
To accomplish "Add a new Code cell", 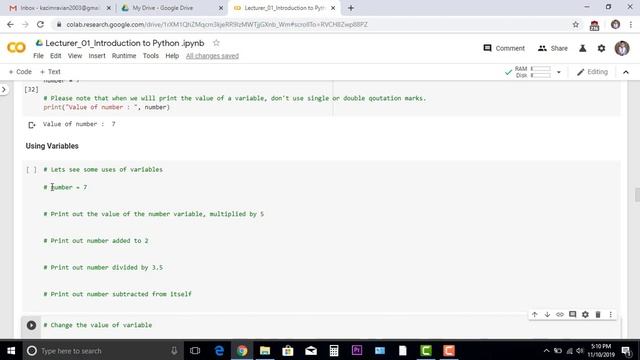I will click(20, 72).
